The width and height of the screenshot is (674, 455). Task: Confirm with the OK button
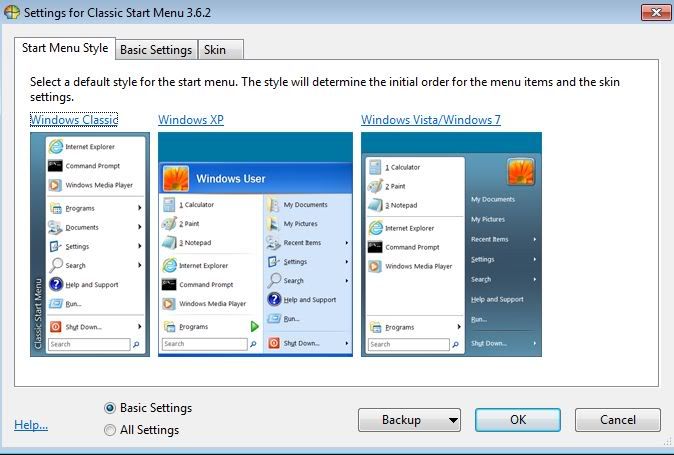coord(518,420)
